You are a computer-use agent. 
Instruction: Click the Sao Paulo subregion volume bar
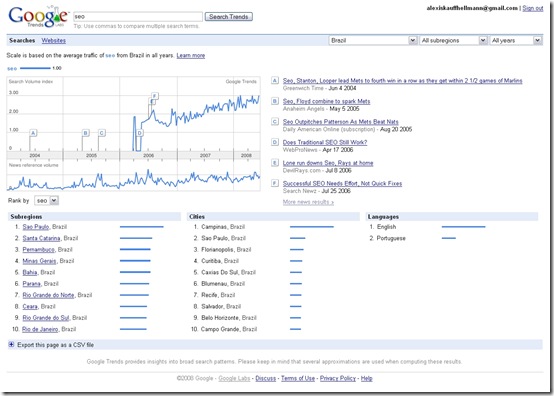[142, 227]
